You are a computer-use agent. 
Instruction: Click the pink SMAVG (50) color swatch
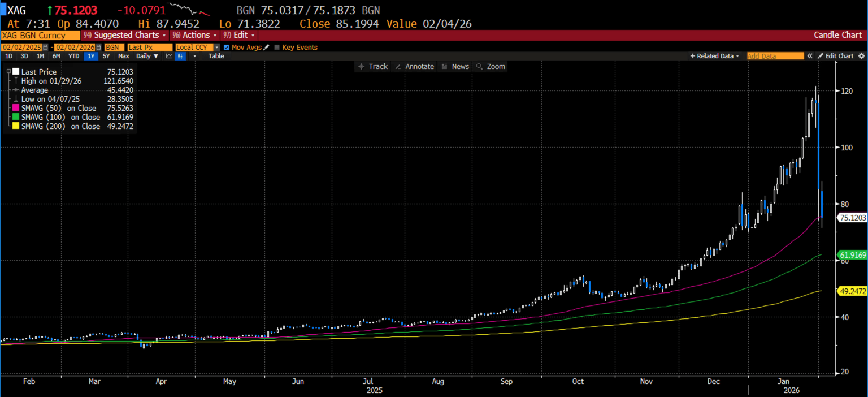click(x=16, y=108)
